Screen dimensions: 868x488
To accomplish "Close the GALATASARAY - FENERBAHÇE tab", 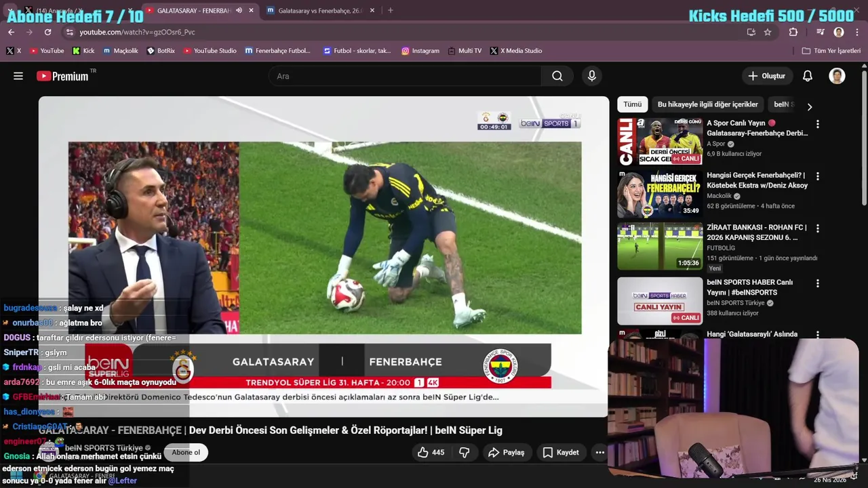I will tap(251, 10).
